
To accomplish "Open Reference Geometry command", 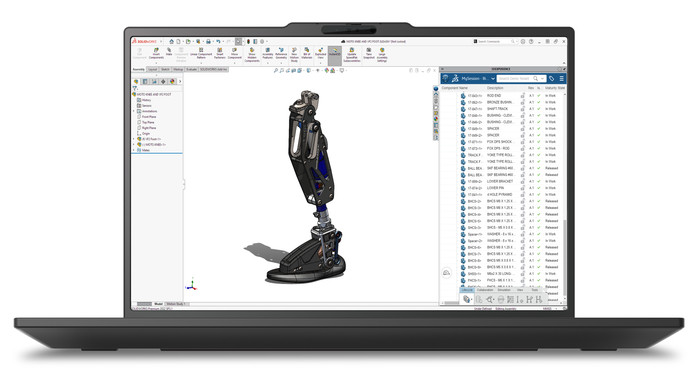I will click(281, 54).
